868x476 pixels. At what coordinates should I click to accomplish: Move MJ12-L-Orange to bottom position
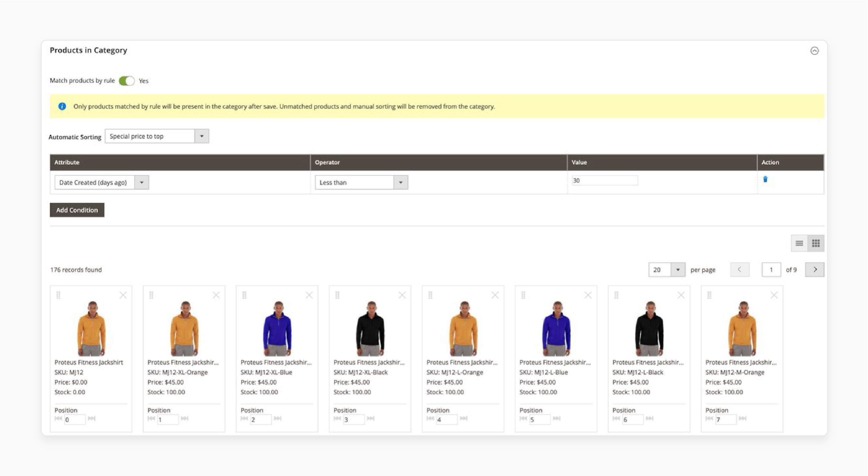(x=464, y=418)
